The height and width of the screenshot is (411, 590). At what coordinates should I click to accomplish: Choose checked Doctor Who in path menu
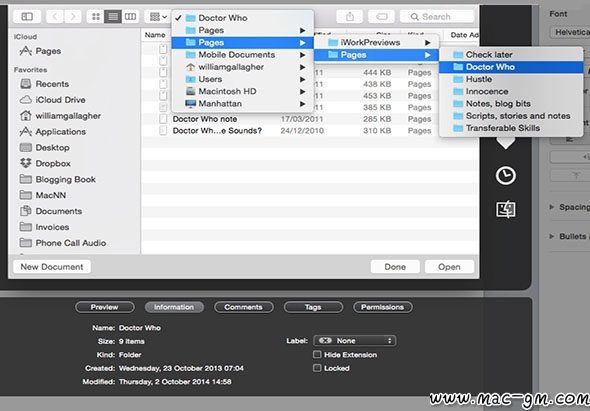(x=242, y=18)
